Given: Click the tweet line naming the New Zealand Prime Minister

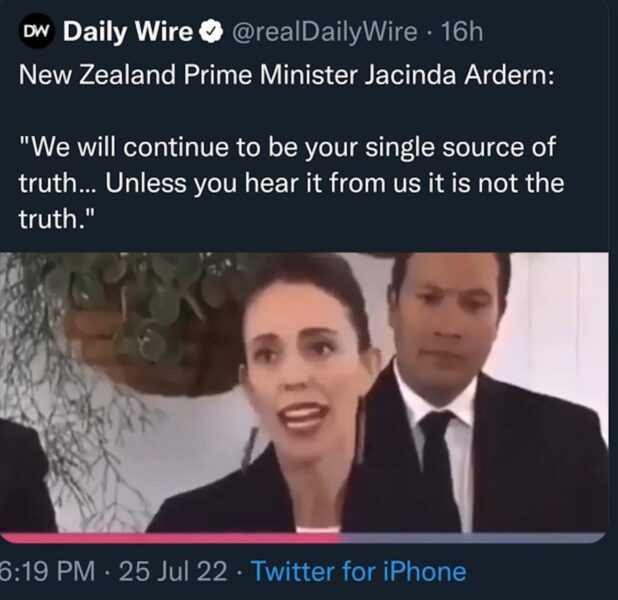Looking at the screenshot, I should [x=287, y=75].
